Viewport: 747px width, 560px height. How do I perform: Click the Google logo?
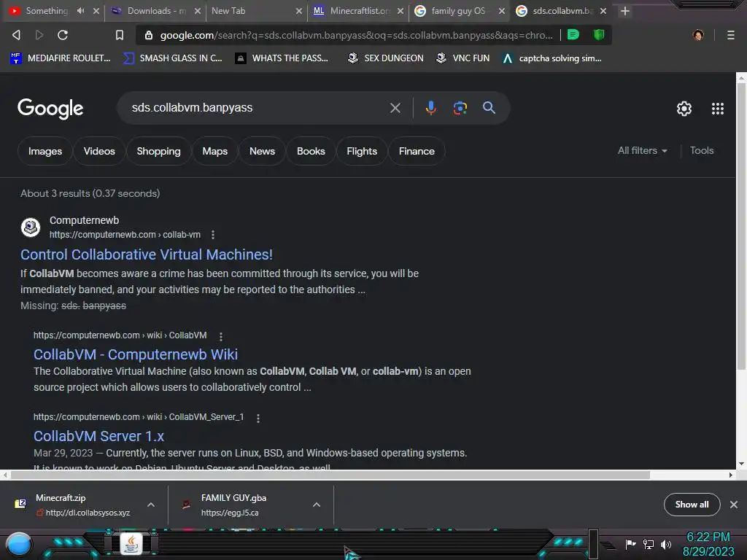(50, 108)
